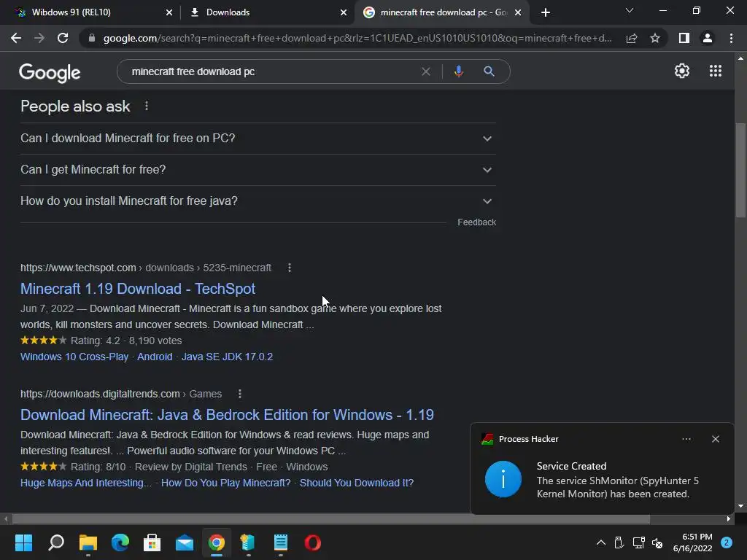Clear the Google search box text
The height and width of the screenshot is (560, 747).
pyautogui.click(x=426, y=71)
